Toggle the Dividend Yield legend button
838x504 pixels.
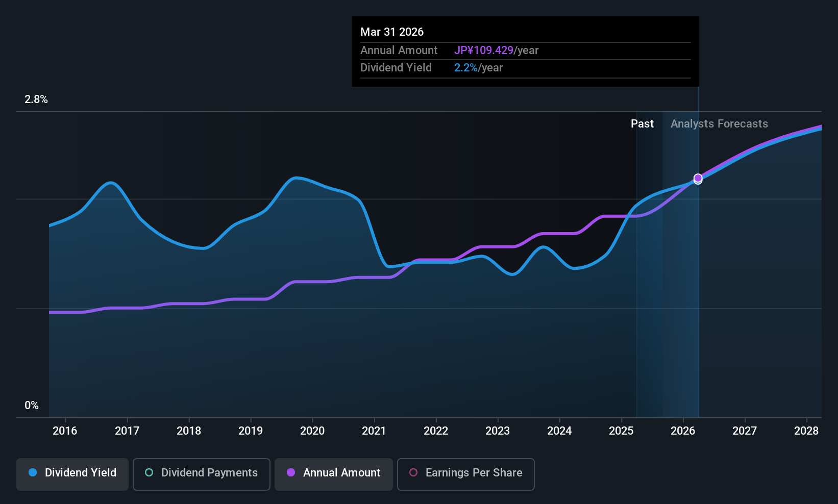(x=72, y=474)
